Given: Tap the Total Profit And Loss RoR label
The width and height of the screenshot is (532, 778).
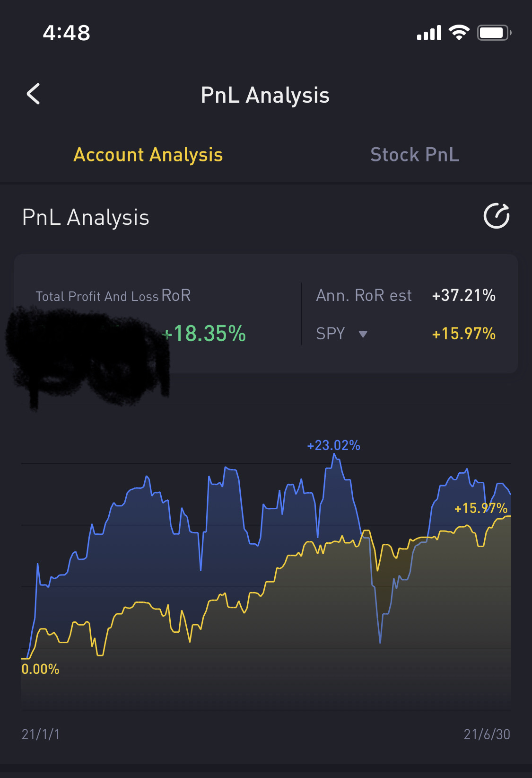Looking at the screenshot, I should point(113,296).
